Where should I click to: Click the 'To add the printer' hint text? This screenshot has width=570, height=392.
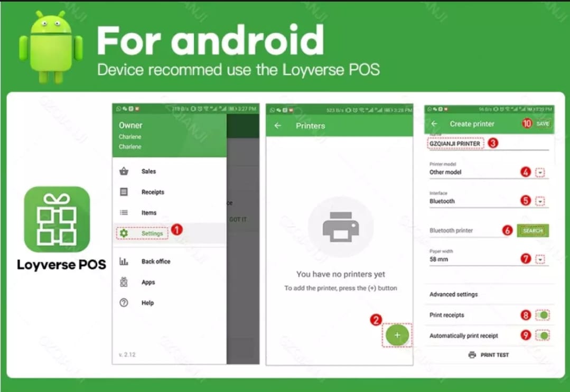point(341,288)
